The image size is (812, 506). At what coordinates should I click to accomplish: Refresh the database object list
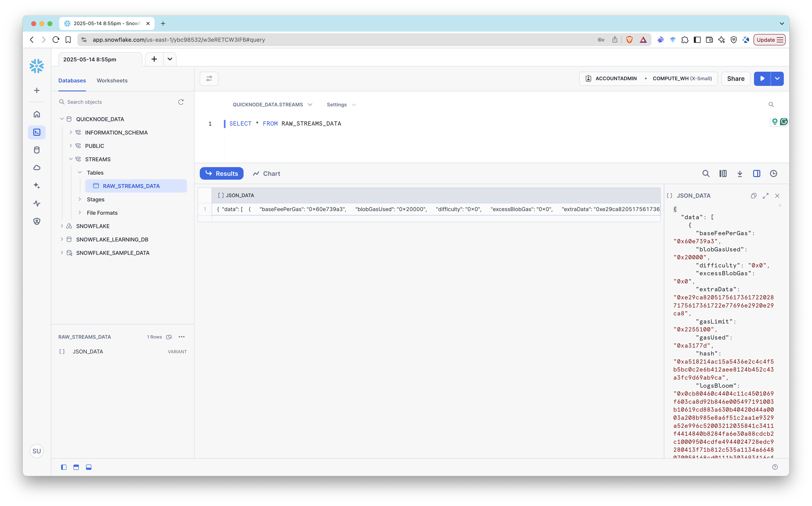181,102
